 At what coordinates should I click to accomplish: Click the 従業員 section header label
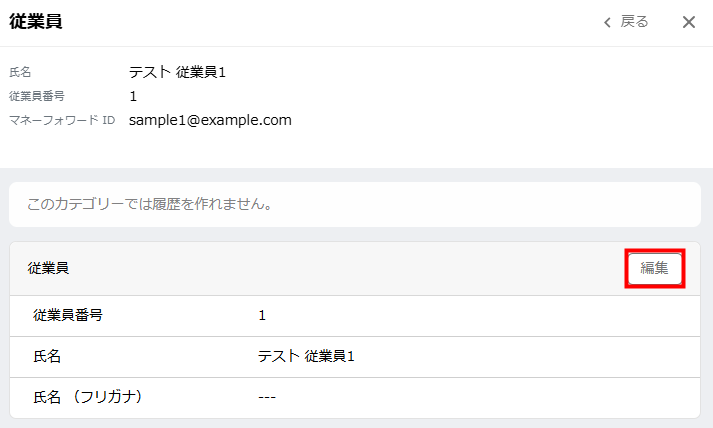point(48,268)
